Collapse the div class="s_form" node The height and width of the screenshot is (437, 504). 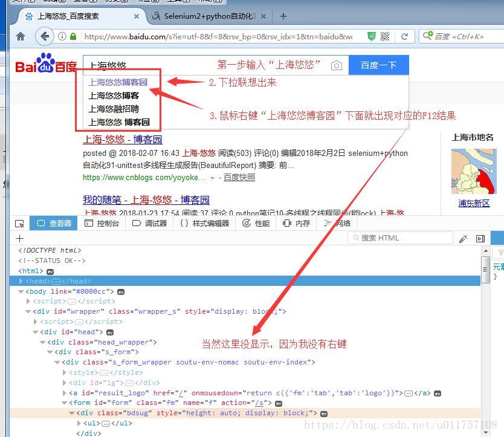pyautogui.click(x=50, y=352)
